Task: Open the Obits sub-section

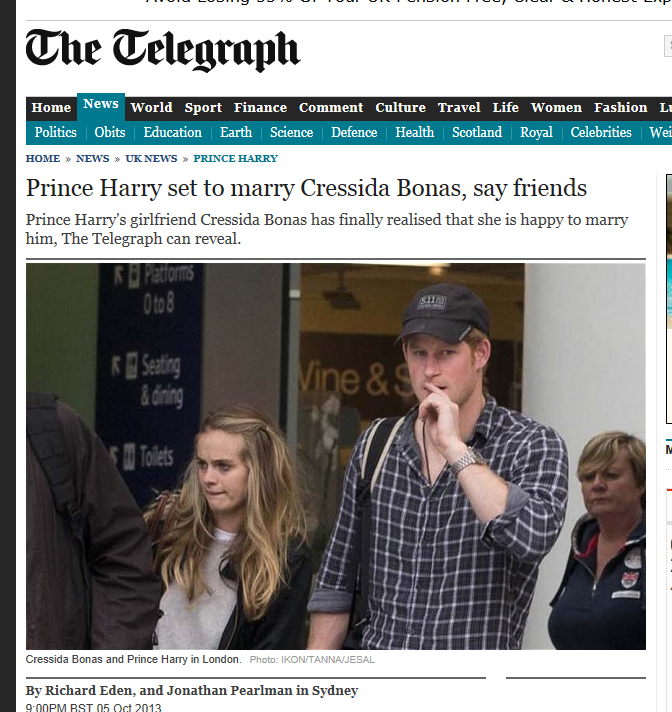Action: (110, 132)
